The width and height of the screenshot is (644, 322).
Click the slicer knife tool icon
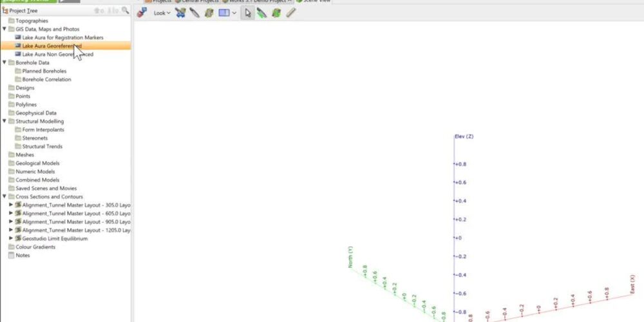(x=194, y=13)
